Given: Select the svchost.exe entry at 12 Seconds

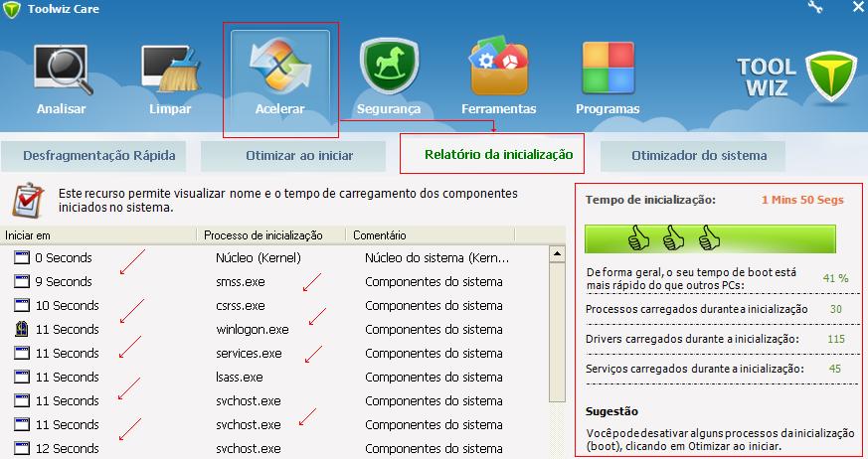Looking at the screenshot, I should [x=248, y=448].
